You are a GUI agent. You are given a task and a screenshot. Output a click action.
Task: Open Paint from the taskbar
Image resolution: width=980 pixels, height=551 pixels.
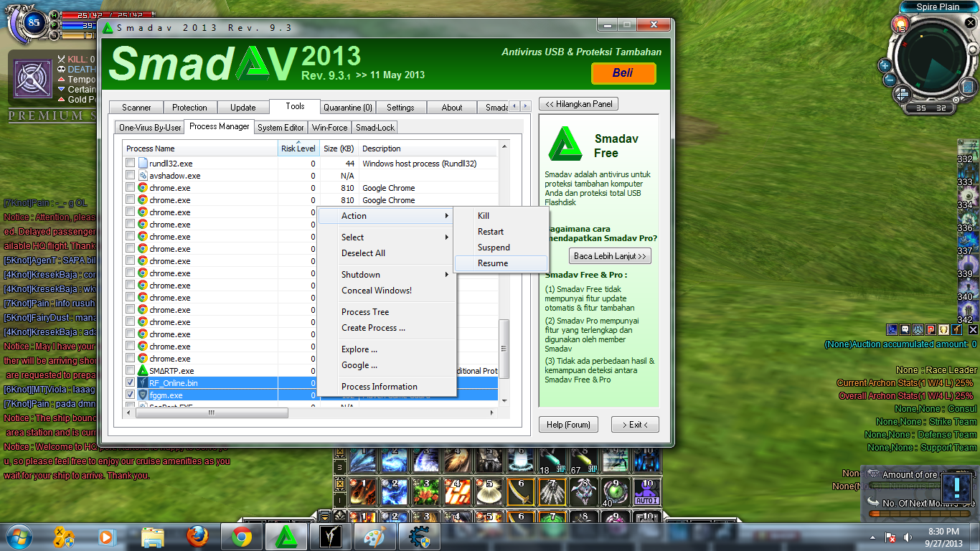click(x=375, y=535)
